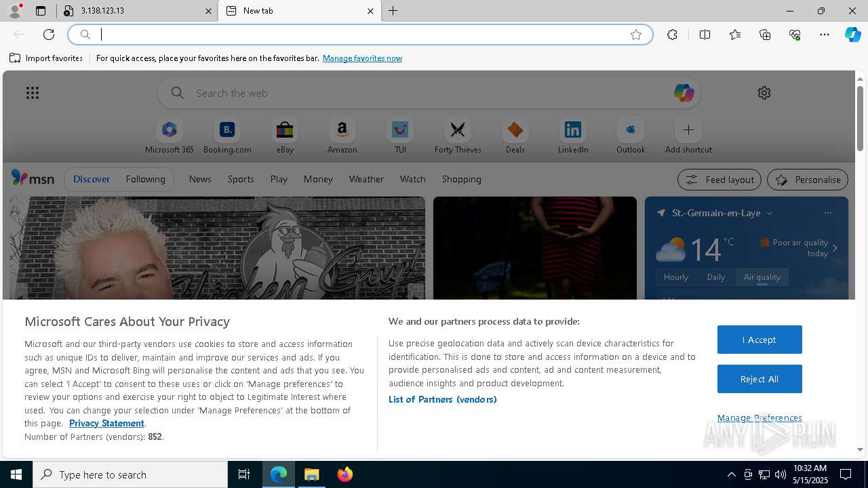Open weather card more options
Screen dimensions: 868x488
pos(828,213)
